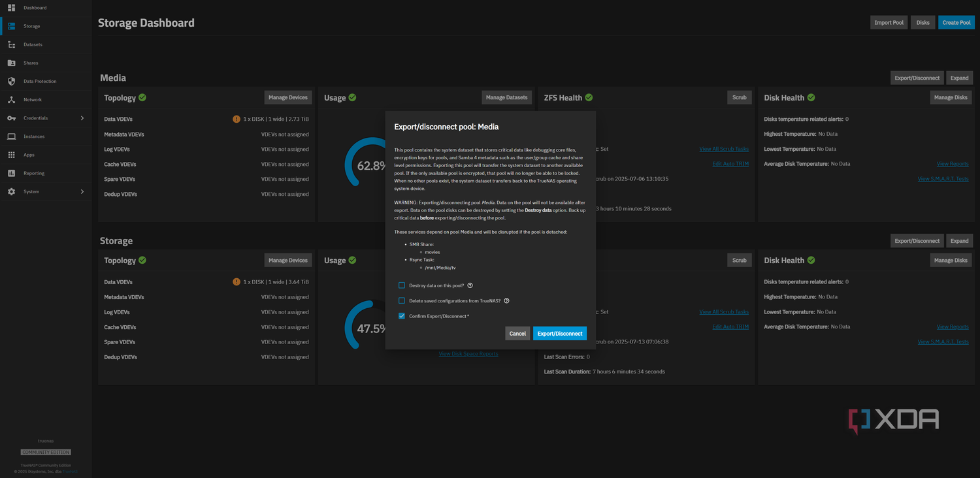The image size is (980, 478).
Task: Uncheck the Confirm Export/Disconnect checkbox
Action: tap(402, 316)
